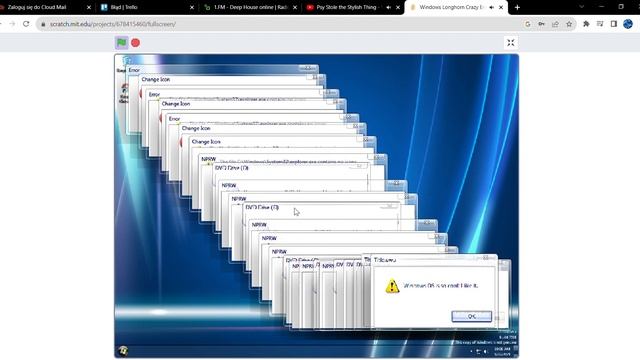Mute the Psy Stole the Stylish Thing tab
The image size is (640, 360).
tap(389, 7)
